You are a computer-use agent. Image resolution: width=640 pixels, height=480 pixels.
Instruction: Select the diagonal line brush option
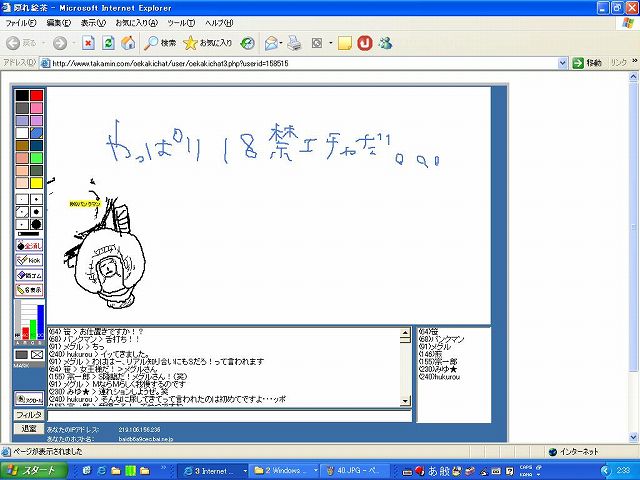tap(22, 212)
